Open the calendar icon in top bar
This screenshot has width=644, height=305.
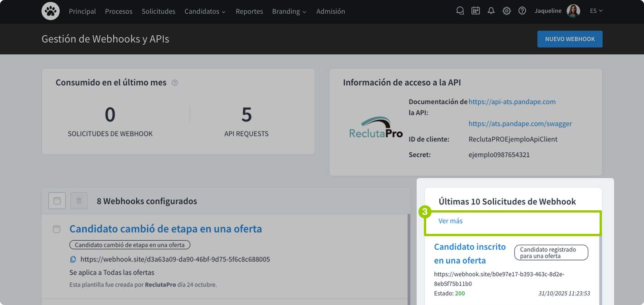[476, 10]
